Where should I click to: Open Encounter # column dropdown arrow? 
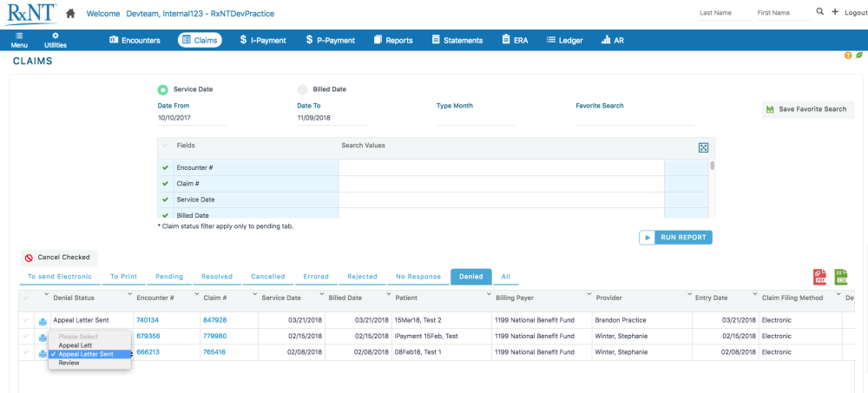[x=197, y=294]
